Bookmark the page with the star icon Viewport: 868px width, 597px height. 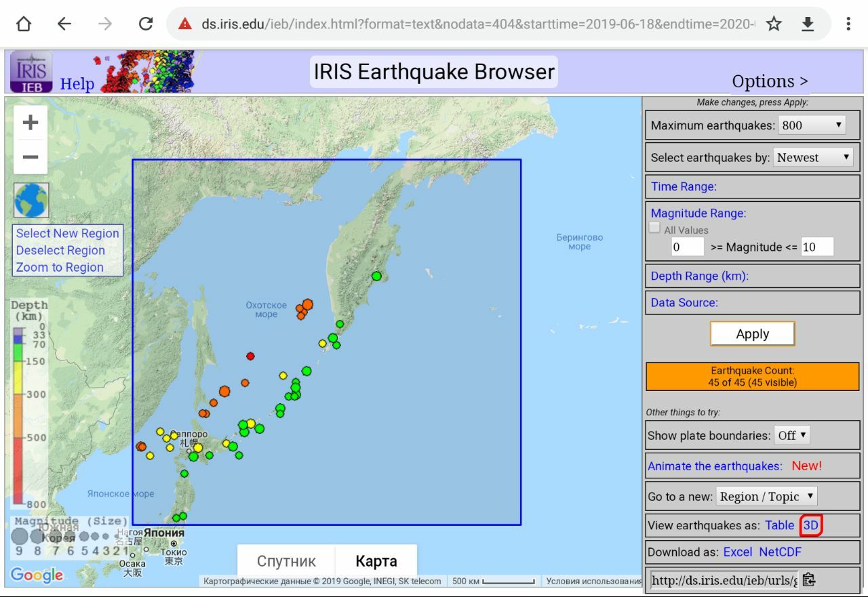coord(774,24)
